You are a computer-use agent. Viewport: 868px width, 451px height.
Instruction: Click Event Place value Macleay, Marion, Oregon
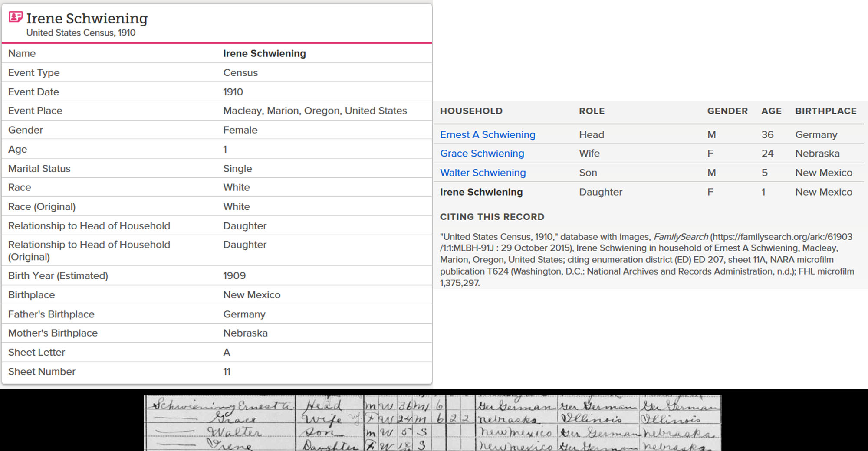pos(315,111)
